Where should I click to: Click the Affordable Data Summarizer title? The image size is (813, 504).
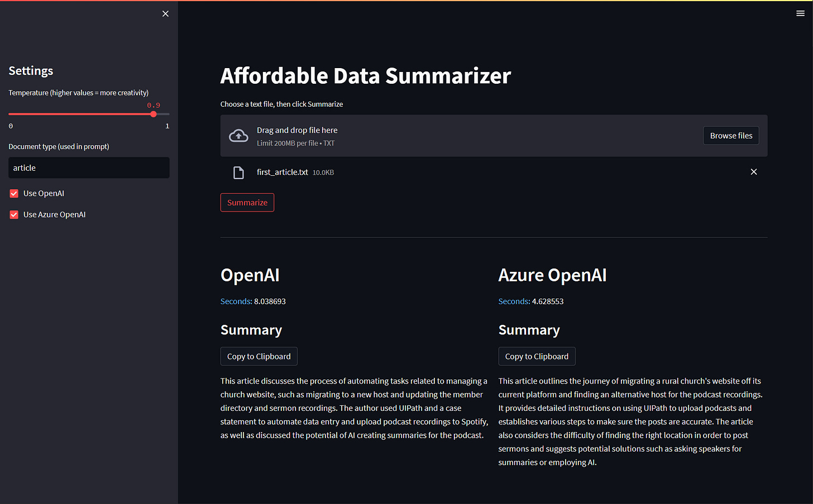(366, 76)
